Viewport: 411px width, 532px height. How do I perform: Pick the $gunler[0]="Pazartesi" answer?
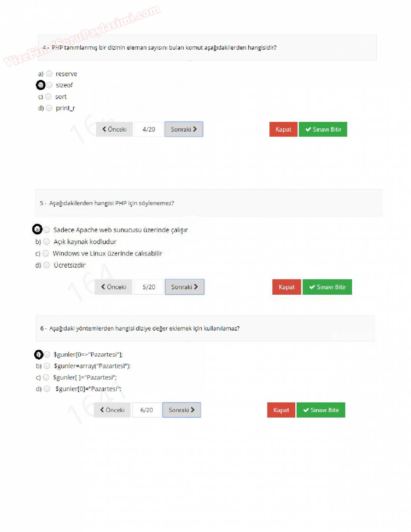click(x=47, y=389)
